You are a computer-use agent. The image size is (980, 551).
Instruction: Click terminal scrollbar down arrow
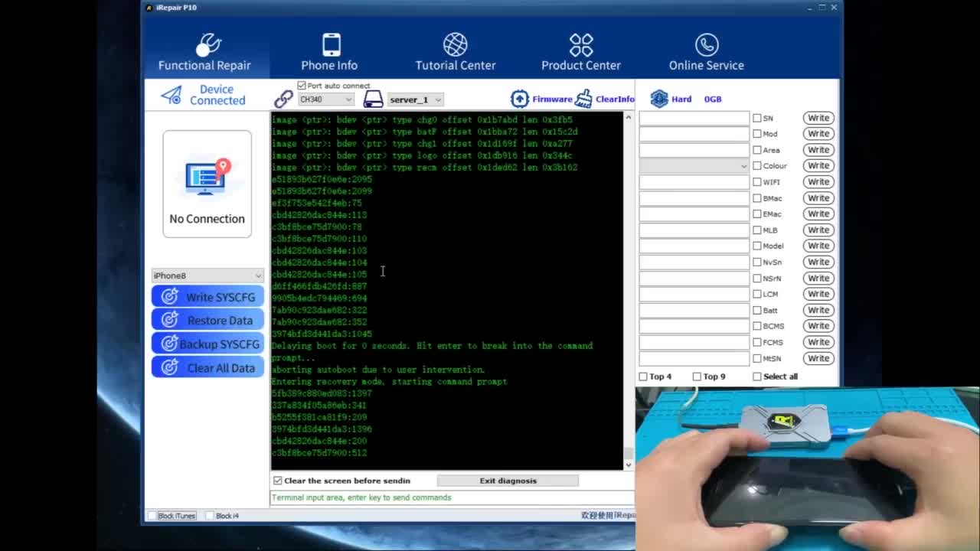coord(629,465)
